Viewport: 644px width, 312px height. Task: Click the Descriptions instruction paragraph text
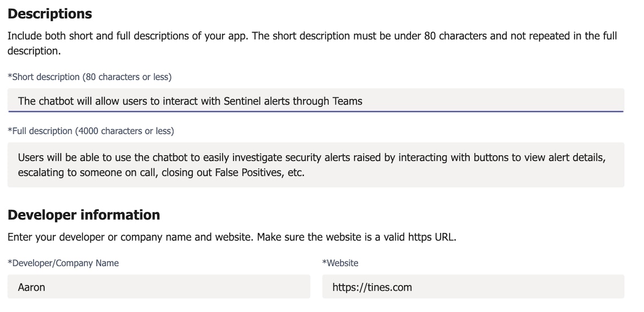[311, 36]
